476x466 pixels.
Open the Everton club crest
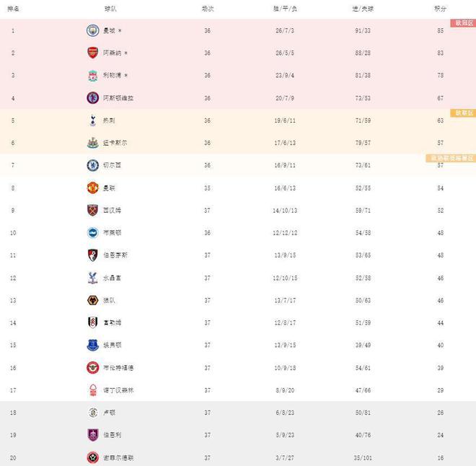pyautogui.click(x=92, y=346)
